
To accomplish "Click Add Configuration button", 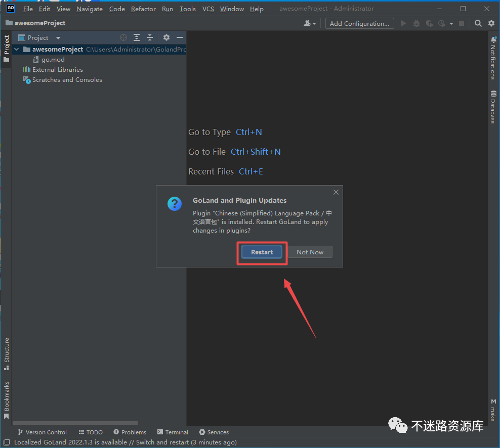I will [359, 24].
